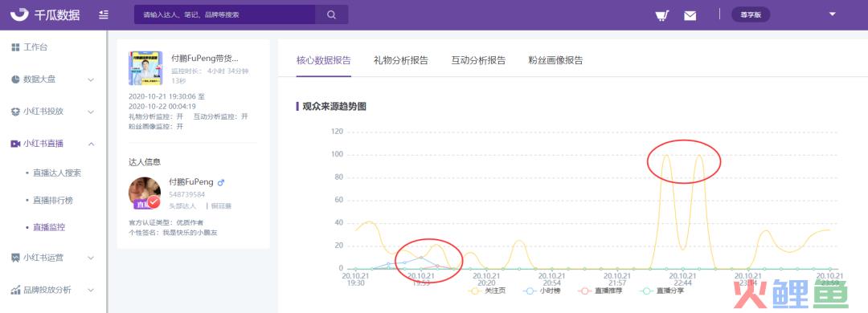Click the 120 y-axis value
Image resolution: width=868 pixels, height=313 pixels.
[x=337, y=132]
